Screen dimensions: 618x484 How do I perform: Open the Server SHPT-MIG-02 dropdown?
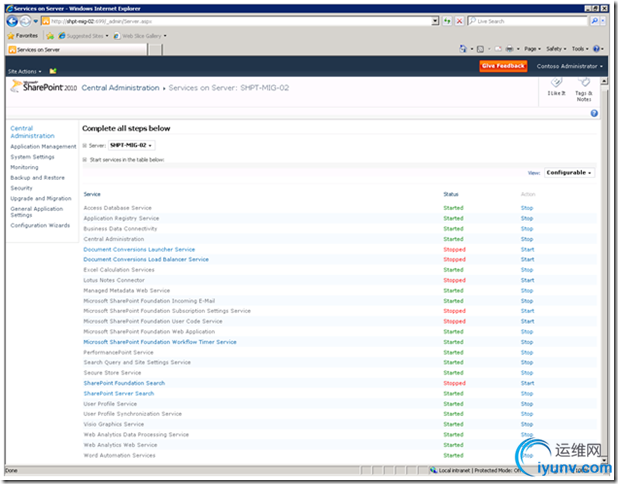[x=131, y=145]
